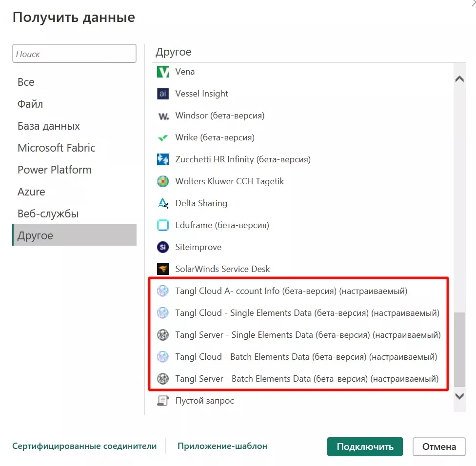
Task: Click the Windsor beta connector icon
Action: click(x=162, y=116)
